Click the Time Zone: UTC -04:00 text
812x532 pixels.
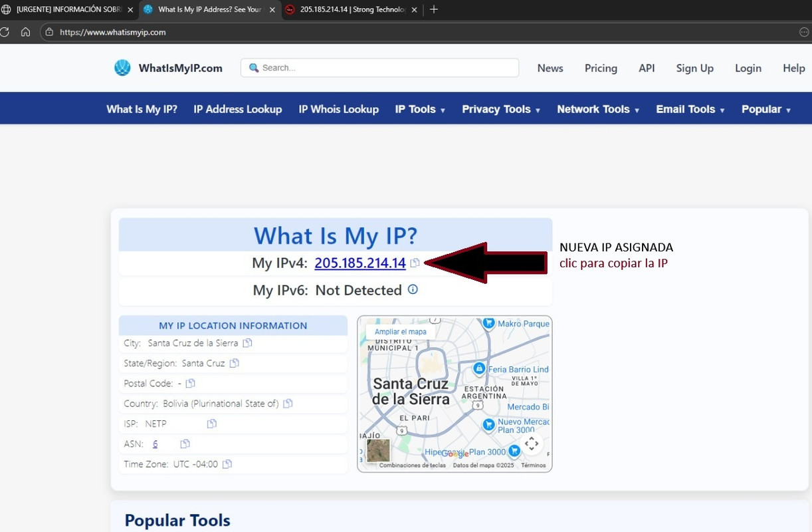[x=171, y=464]
